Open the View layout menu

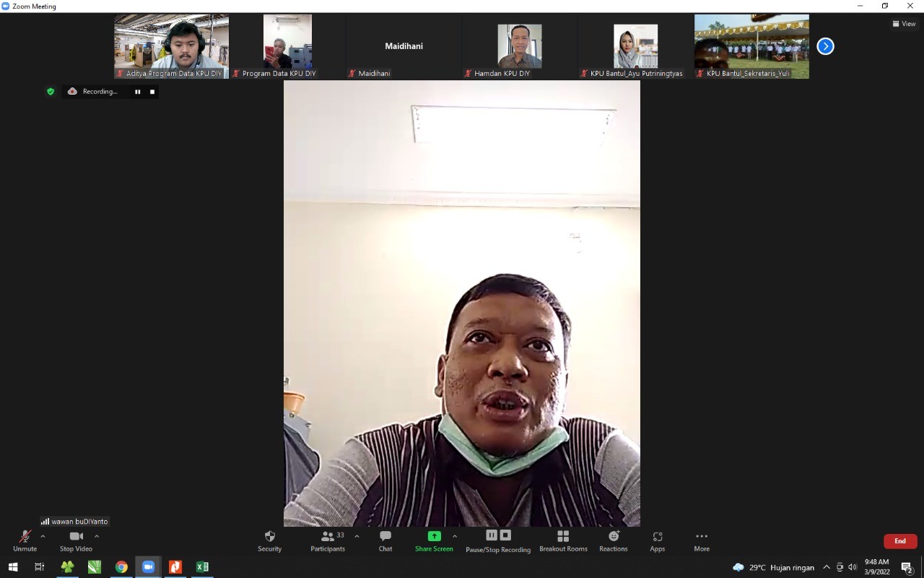[904, 24]
